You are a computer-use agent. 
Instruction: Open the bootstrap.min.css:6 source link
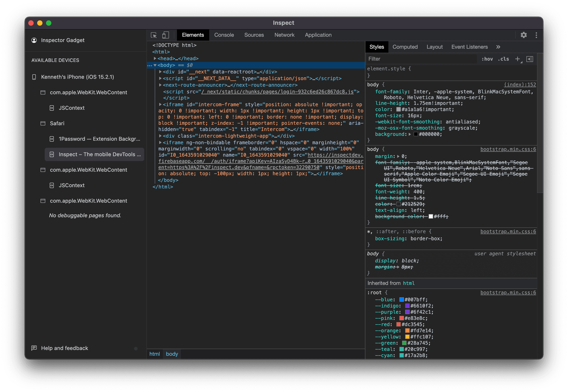pos(508,149)
